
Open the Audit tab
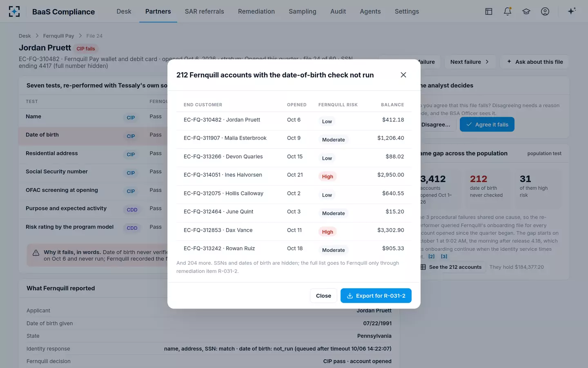[338, 11]
